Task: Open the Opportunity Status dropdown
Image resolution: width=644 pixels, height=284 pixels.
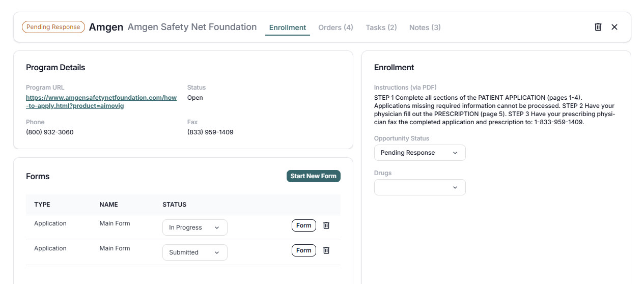Action: point(419,153)
